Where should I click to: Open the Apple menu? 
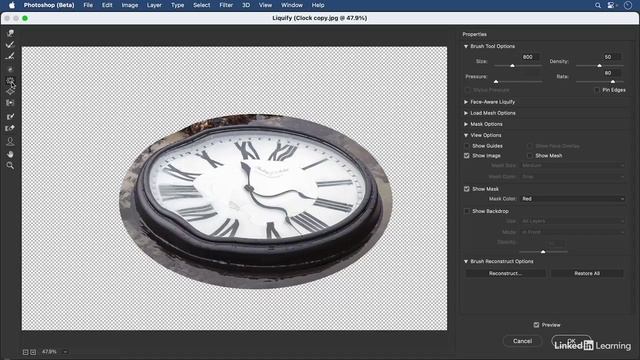(12, 5)
